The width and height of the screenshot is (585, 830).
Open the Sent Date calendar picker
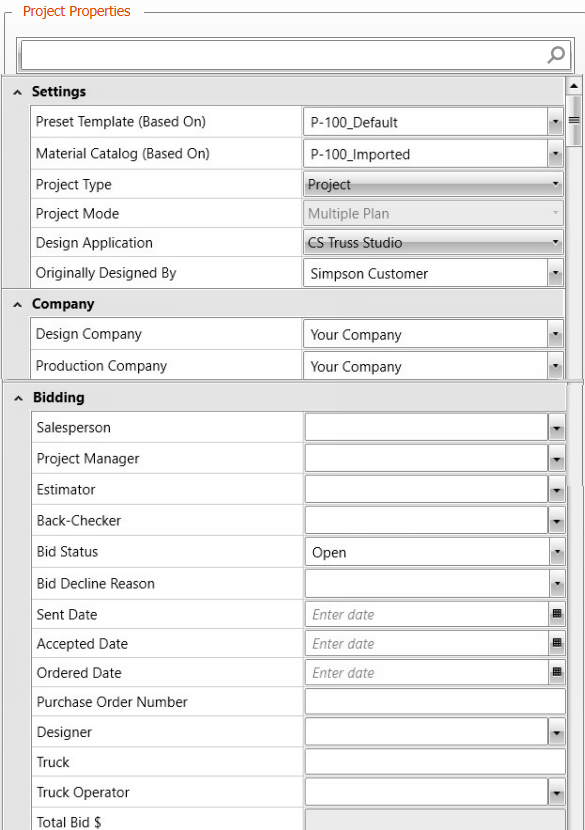tap(556, 614)
